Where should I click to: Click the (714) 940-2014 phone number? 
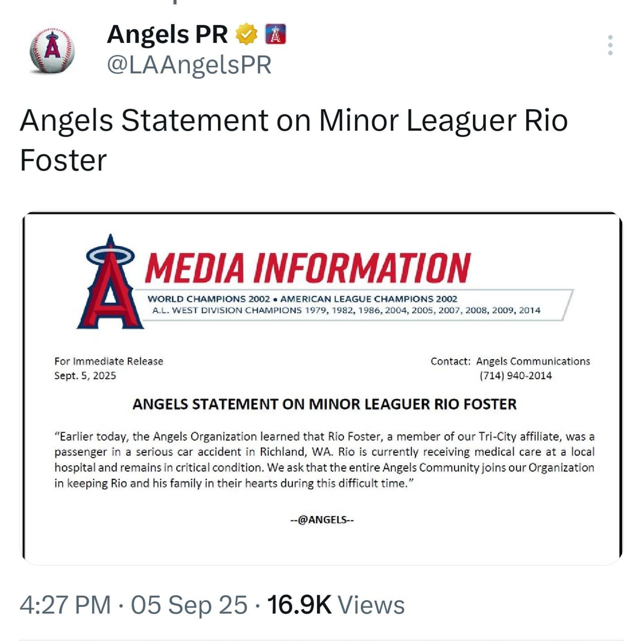pos(515,376)
